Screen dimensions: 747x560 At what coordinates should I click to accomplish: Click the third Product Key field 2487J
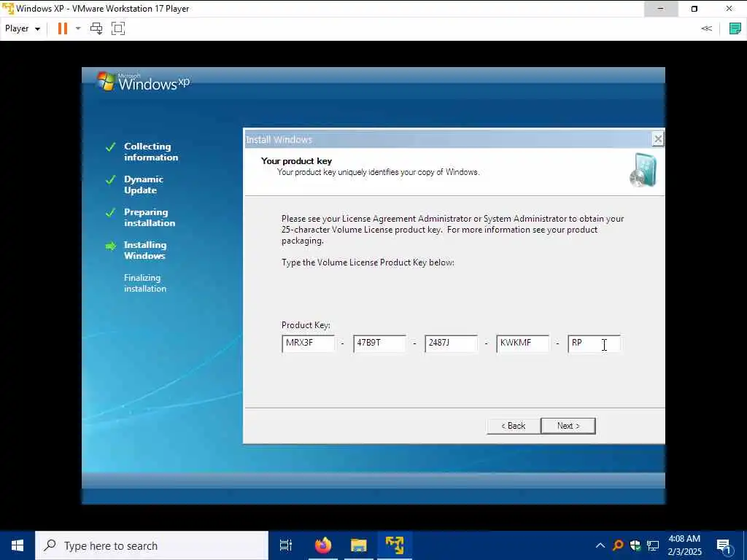(x=451, y=343)
